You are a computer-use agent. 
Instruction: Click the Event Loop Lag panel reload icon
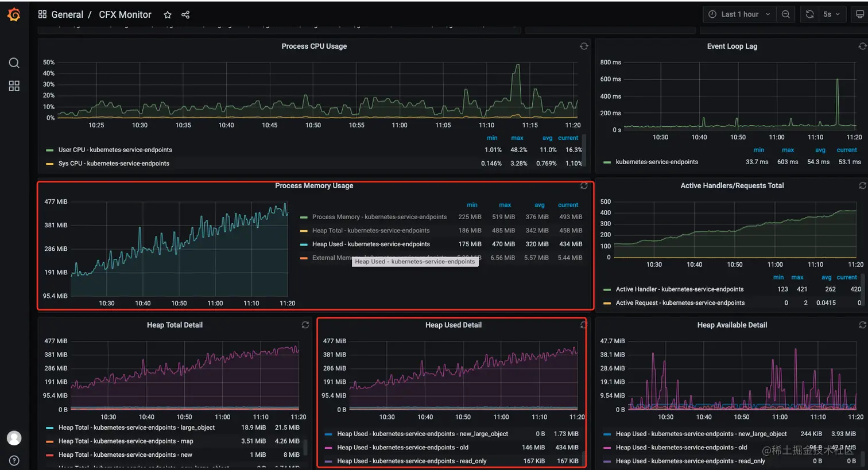click(x=862, y=46)
